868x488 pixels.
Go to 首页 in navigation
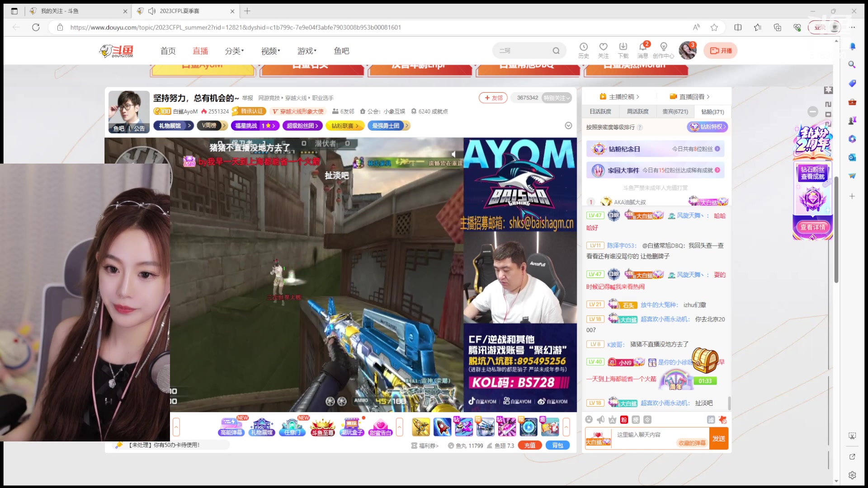click(168, 51)
